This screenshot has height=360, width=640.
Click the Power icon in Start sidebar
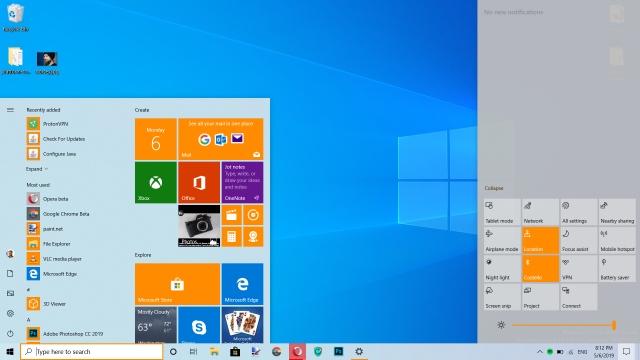click(10, 333)
